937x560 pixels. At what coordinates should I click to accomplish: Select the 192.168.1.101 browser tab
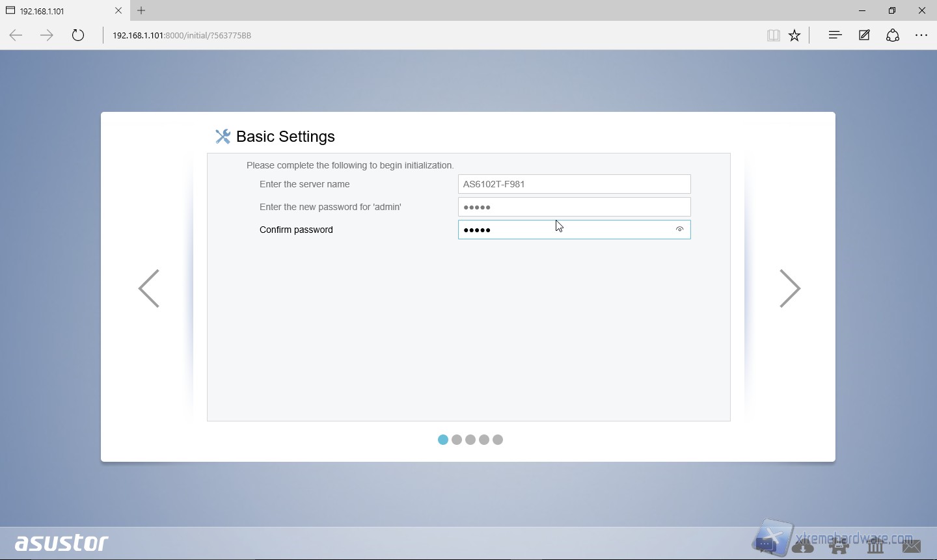59,11
